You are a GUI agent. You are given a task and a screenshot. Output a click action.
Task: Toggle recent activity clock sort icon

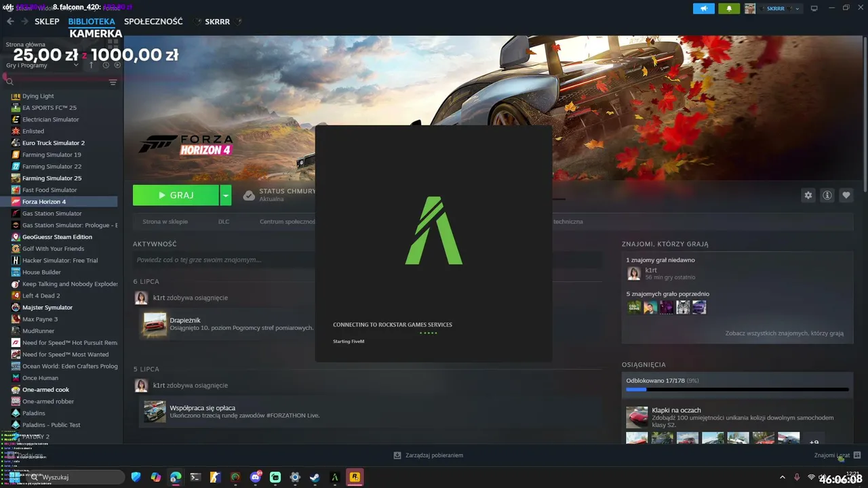(x=106, y=65)
